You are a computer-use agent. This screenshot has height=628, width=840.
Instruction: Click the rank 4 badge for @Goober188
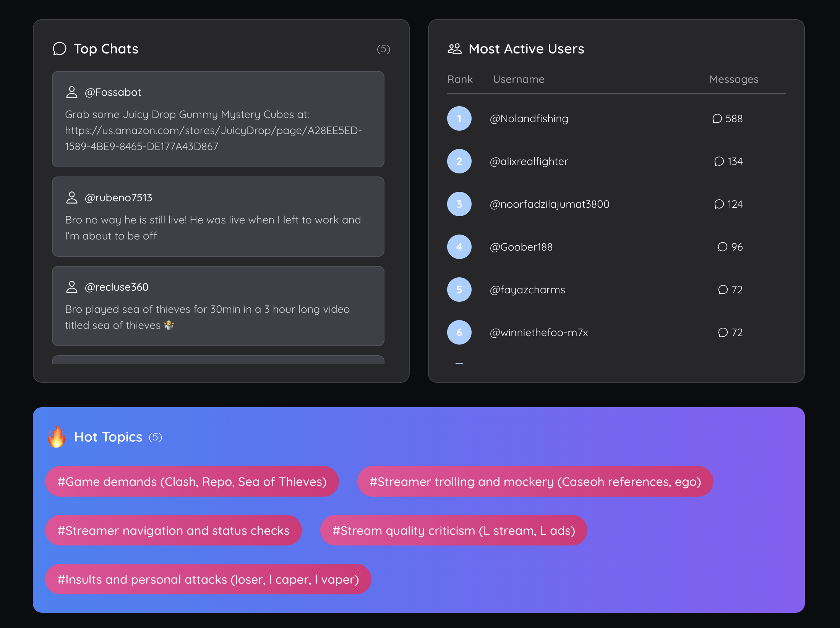(459, 247)
